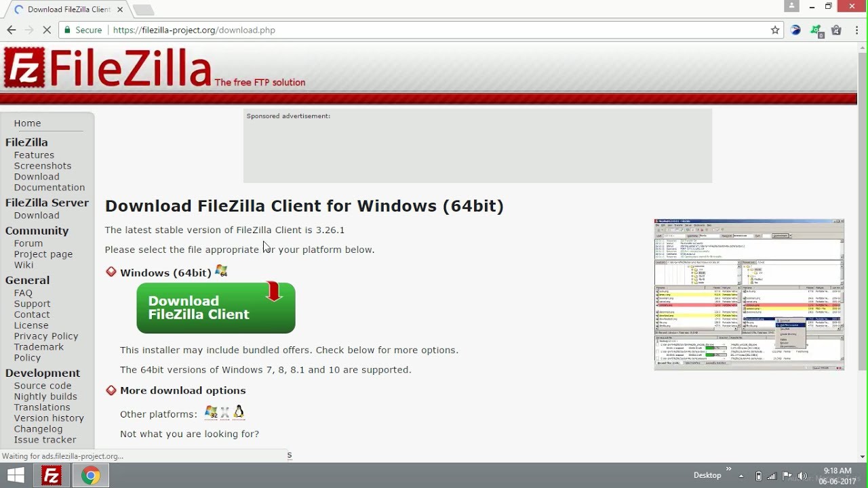
Task: Open the Issue tracker sidebar link
Action: coord(45,440)
